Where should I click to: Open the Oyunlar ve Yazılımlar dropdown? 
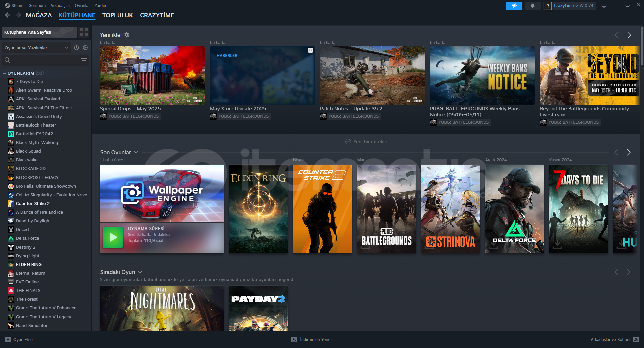(36, 48)
